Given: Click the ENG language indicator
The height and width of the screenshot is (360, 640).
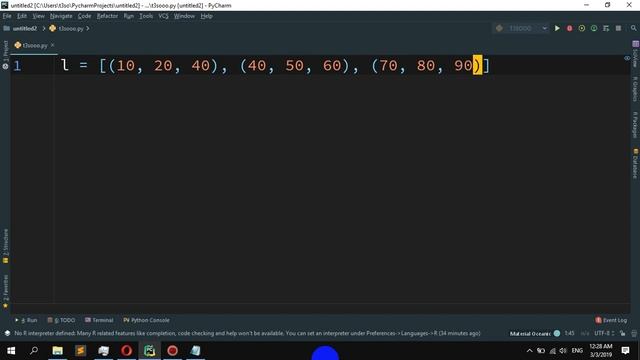Looking at the screenshot, I should pyautogui.click(x=577, y=351).
